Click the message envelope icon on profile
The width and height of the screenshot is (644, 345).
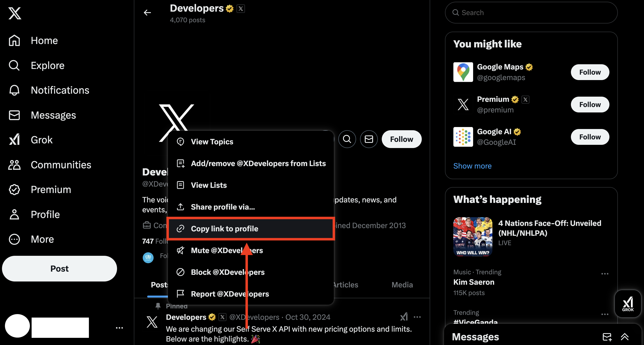click(369, 139)
